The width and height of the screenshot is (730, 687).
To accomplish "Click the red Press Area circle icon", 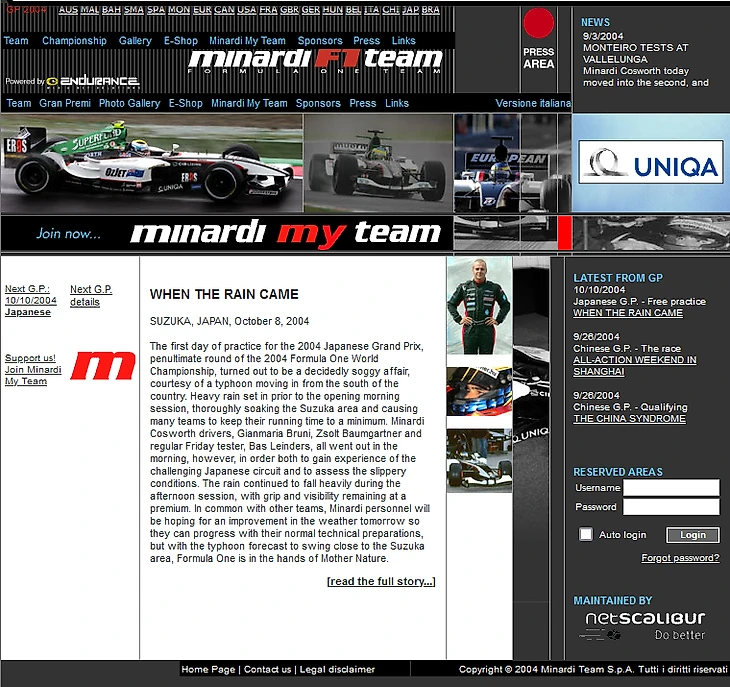I will pos(538,23).
